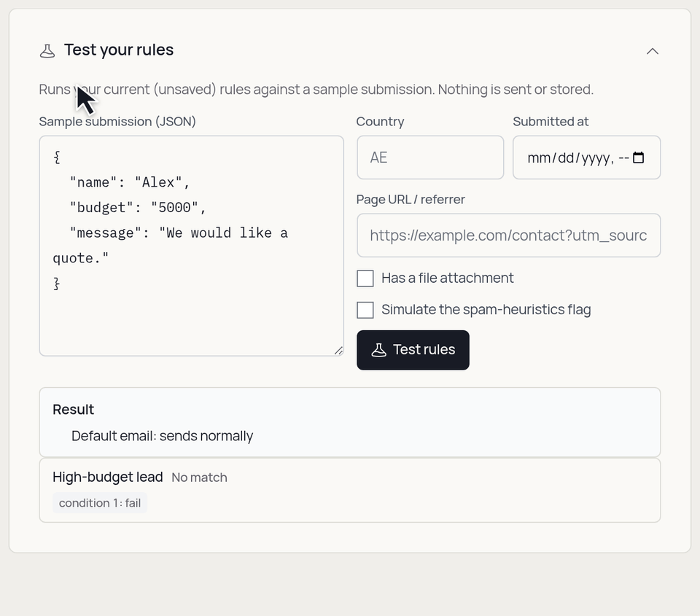The image size is (700, 616).
Task: Collapse the Test your rules section
Action: click(652, 51)
